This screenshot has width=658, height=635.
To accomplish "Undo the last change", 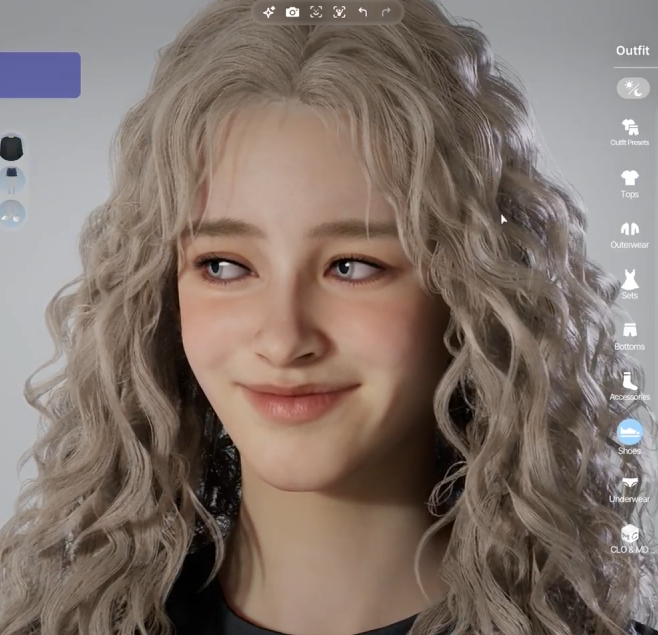I will point(363,12).
